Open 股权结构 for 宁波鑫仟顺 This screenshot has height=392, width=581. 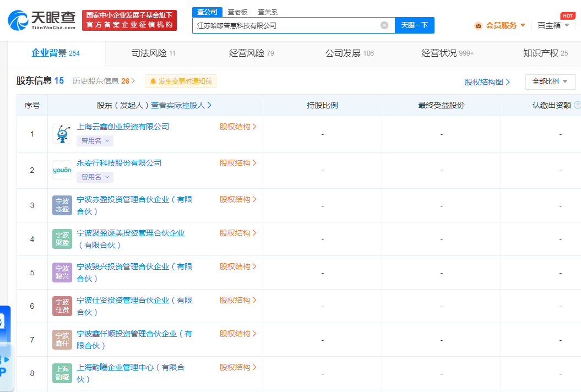[x=238, y=334]
